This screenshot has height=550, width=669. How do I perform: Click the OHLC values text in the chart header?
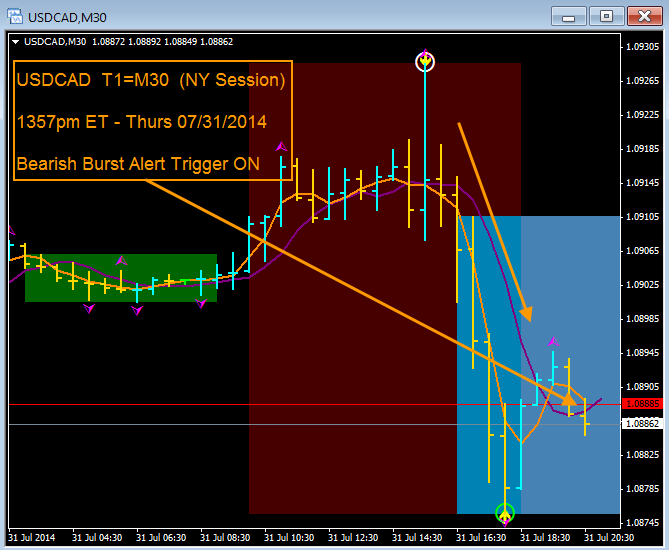(163, 42)
